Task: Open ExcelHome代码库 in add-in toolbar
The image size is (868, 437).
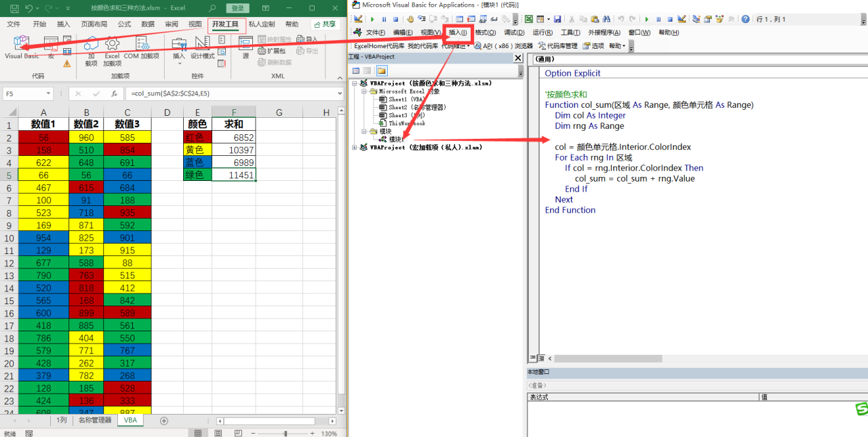Action: tap(378, 45)
